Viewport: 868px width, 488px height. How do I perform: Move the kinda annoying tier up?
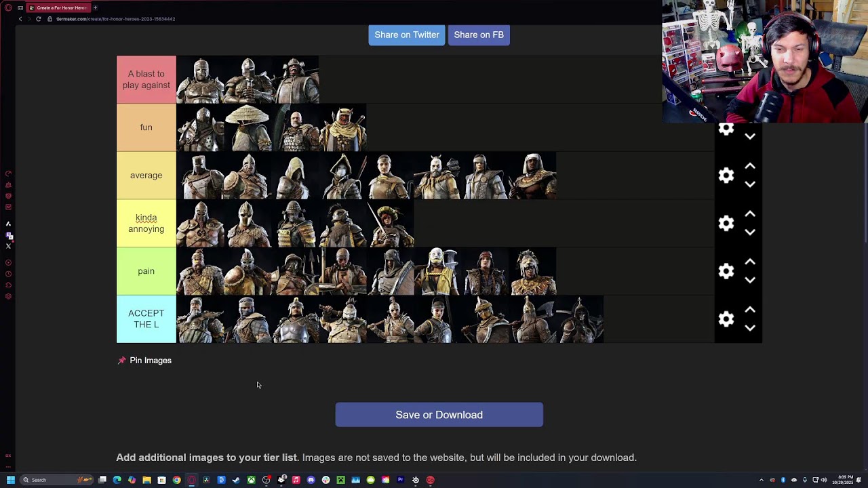click(750, 214)
